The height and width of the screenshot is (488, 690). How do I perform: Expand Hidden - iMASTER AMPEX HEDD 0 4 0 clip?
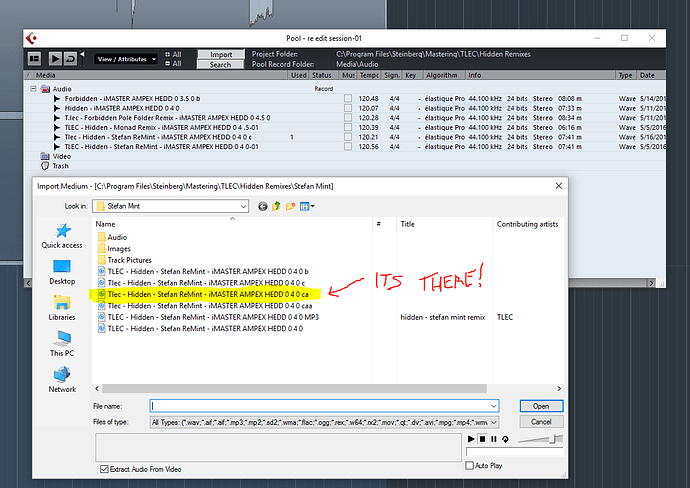(x=56, y=108)
